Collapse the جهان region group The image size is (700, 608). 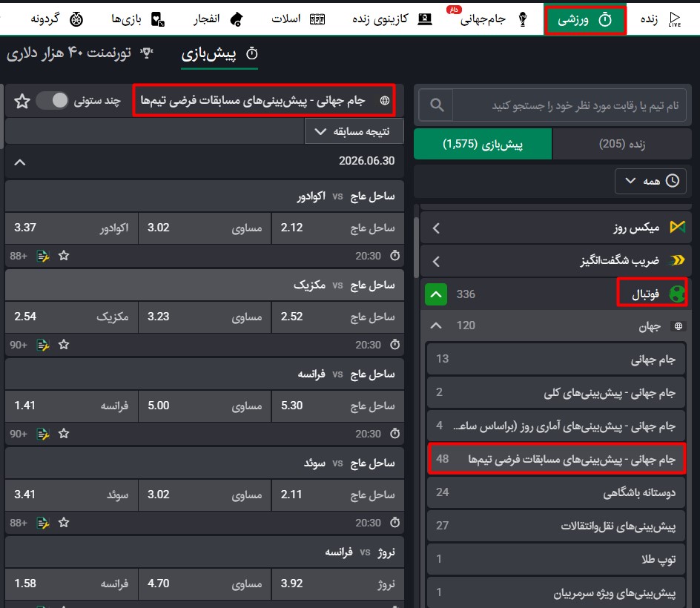tap(436, 326)
